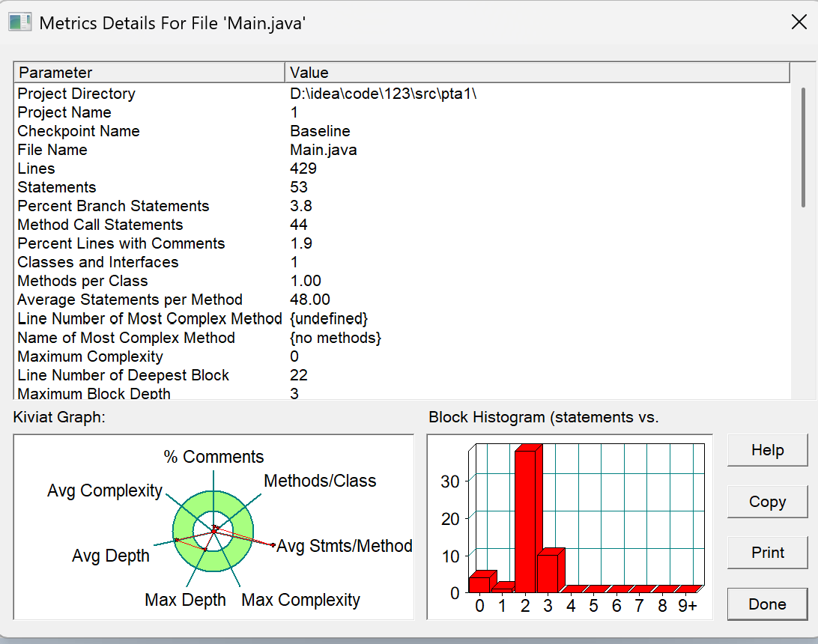Select the File Name row

402,150
